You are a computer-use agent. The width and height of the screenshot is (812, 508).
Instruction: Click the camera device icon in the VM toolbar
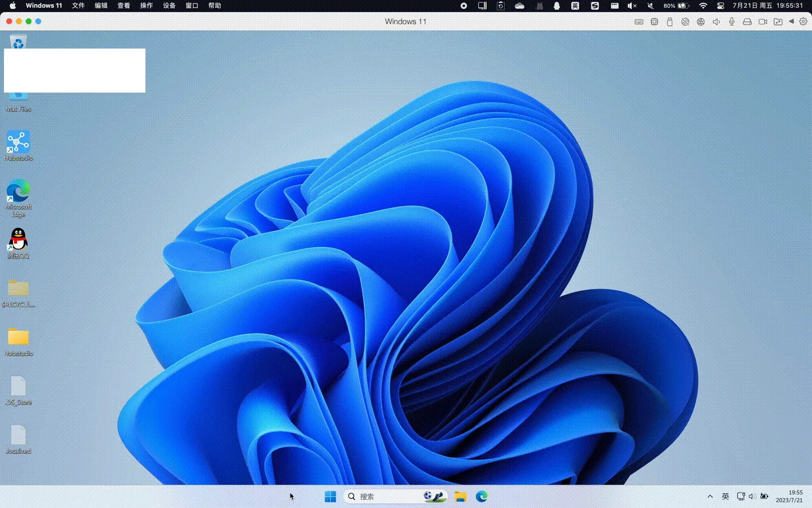click(x=762, y=21)
